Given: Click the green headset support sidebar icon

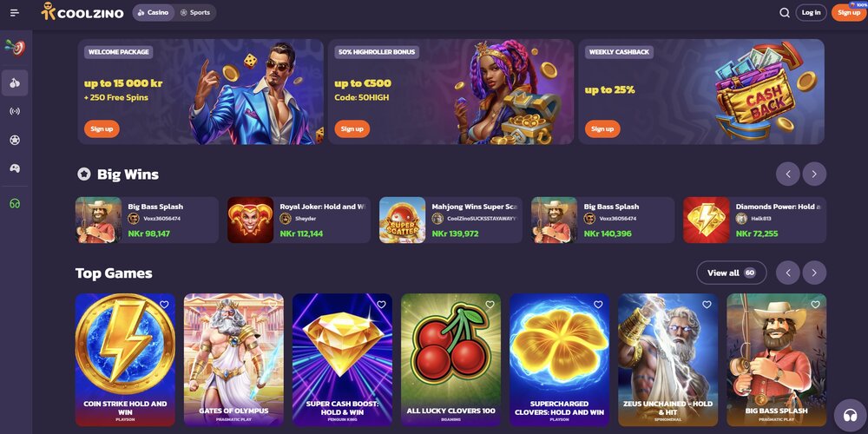Looking at the screenshot, I should point(15,204).
